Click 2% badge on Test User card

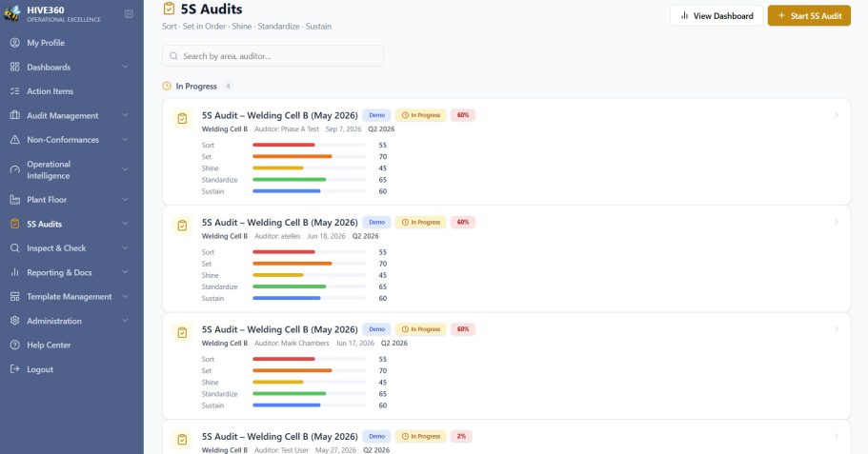461,436
